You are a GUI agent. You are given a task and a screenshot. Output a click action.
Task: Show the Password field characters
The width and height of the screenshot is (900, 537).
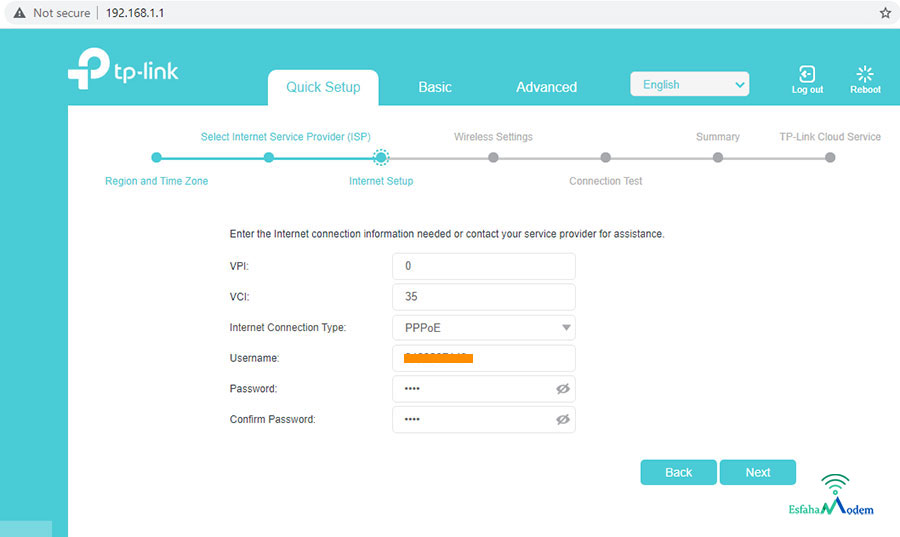click(x=562, y=389)
